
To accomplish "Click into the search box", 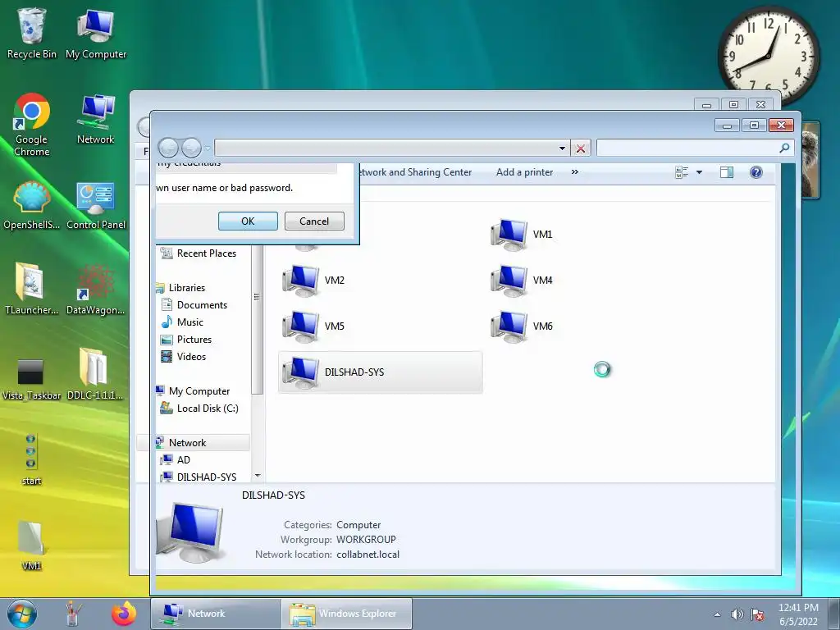I will pyautogui.click(x=688, y=148).
